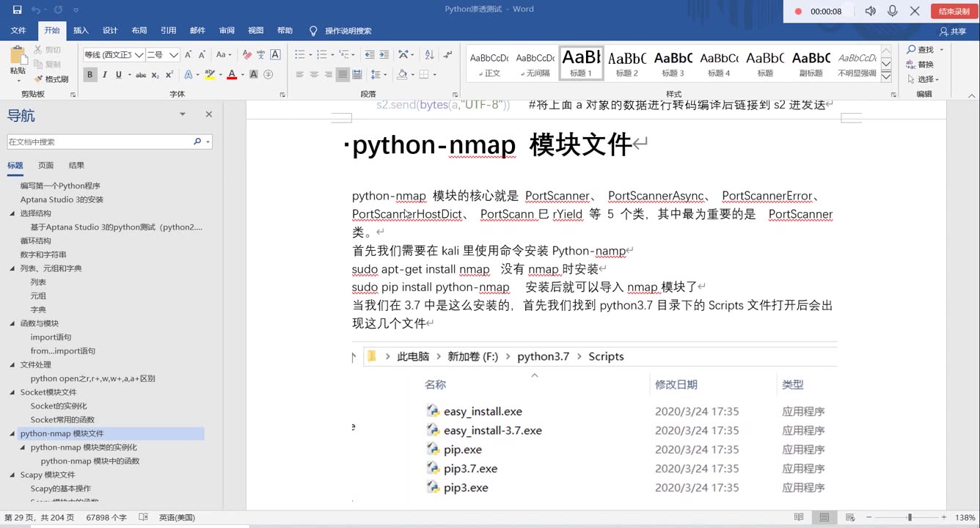Select the superscript icon
The image size is (980, 528).
168,74
